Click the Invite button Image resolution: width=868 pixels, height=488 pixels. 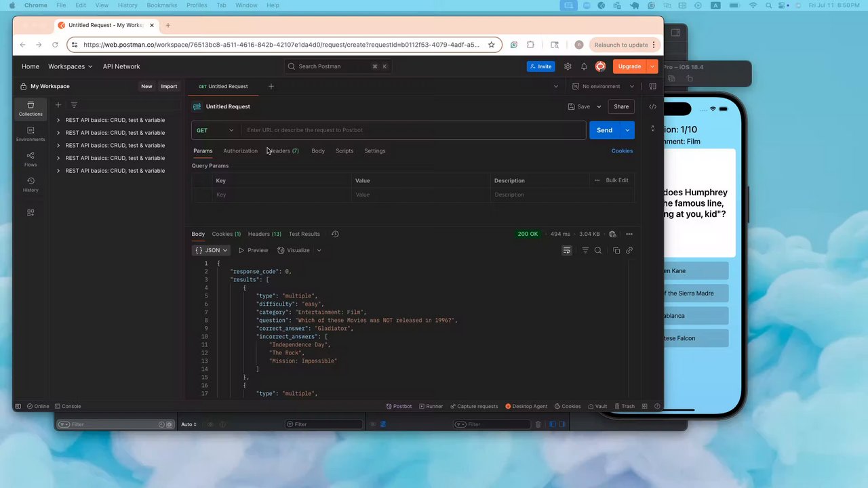[x=540, y=66]
